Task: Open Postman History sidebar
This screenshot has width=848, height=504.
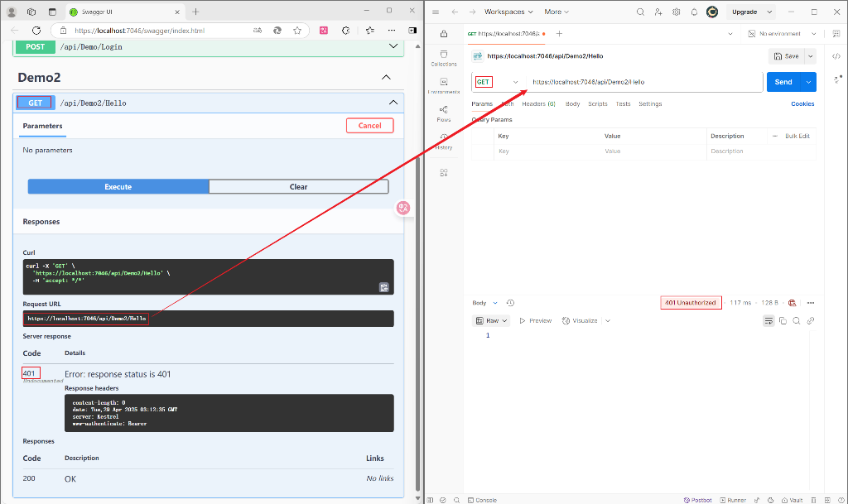Action: click(444, 142)
